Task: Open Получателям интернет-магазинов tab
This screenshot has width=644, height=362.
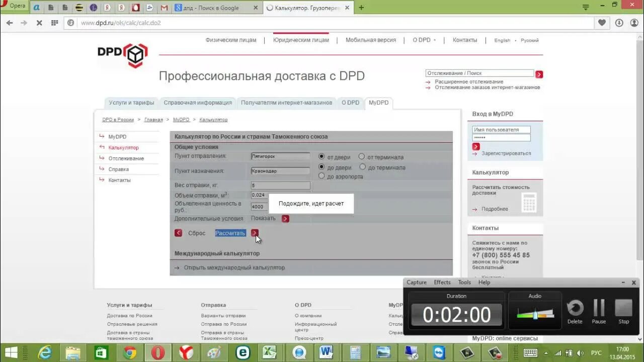Action: (x=286, y=103)
